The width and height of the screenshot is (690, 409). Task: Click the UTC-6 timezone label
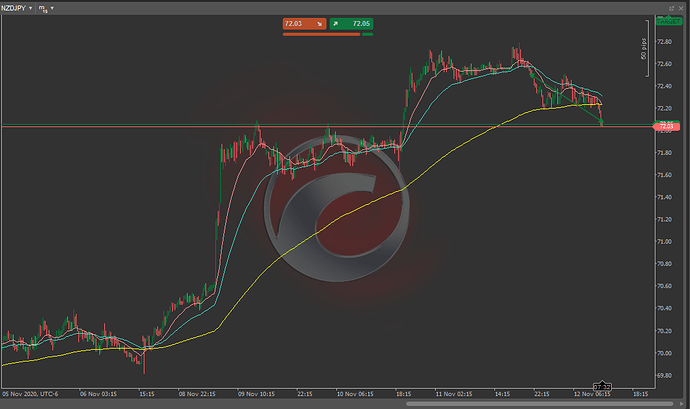pyautogui.click(x=43, y=394)
